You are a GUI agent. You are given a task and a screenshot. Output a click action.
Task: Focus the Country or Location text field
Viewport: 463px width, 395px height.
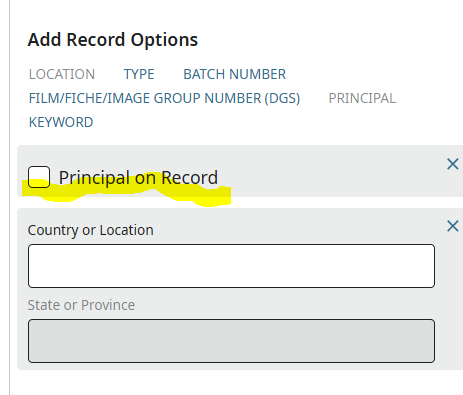coord(231,266)
